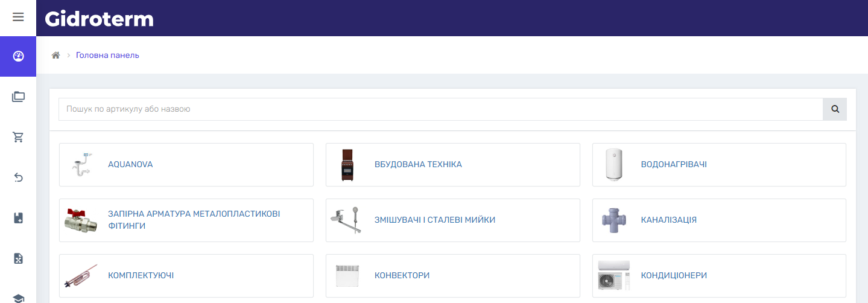Click the document plus icon in sidebar
Viewport: 868px width, 303px height.
pos(18,218)
